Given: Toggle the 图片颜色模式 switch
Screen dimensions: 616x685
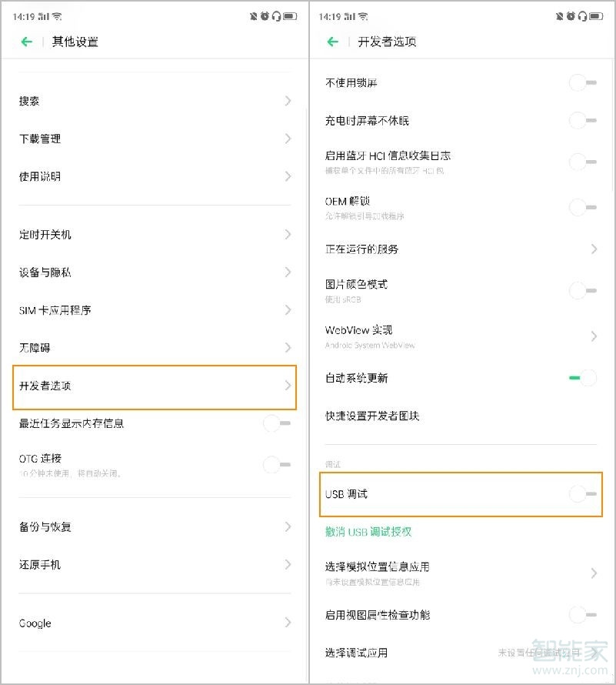Looking at the screenshot, I should coord(581,290).
